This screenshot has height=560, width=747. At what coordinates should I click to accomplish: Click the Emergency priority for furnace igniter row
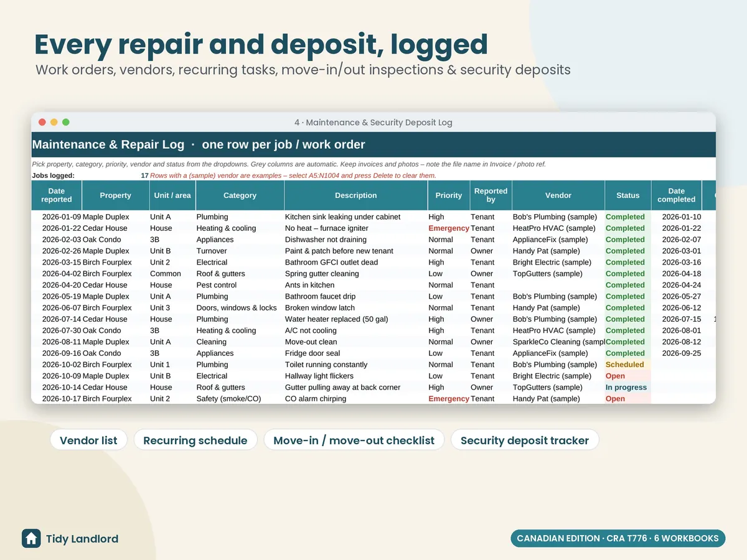coord(449,228)
